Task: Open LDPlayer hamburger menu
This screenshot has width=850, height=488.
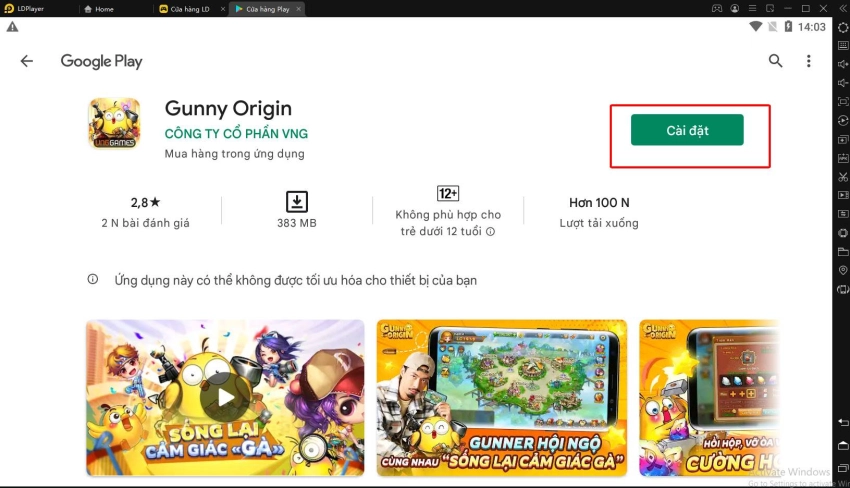Action: (x=752, y=9)
